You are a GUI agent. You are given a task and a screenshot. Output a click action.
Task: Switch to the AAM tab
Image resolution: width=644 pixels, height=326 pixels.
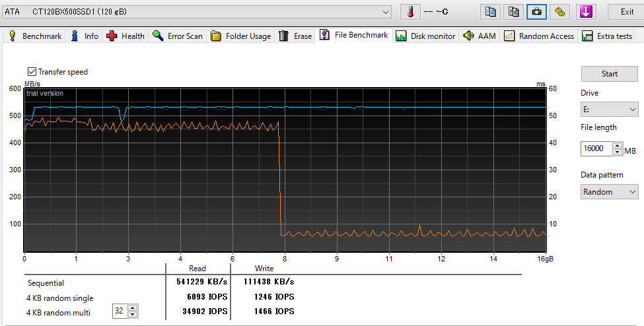pyautogui.click(x=479, y=36)
